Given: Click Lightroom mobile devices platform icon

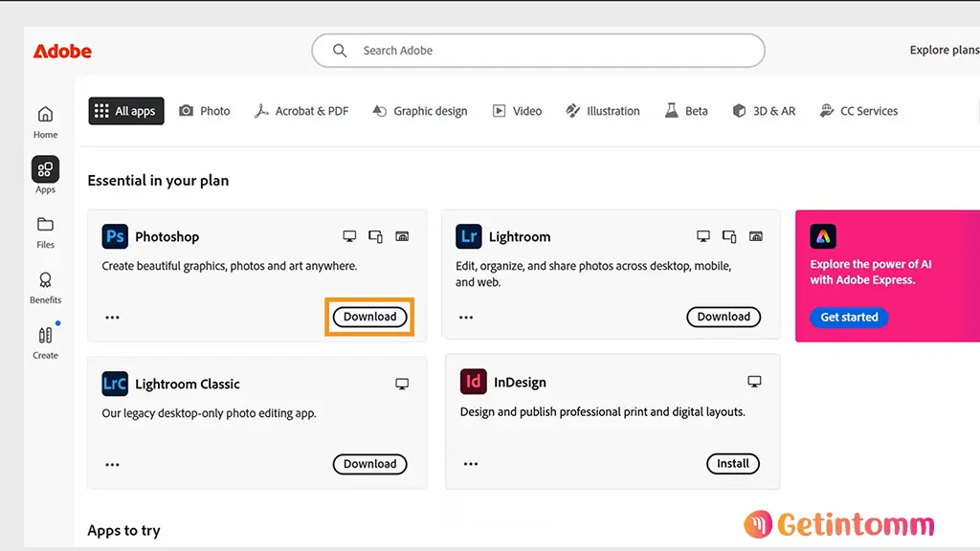Looking at the screenshot, I should point(729,236).
